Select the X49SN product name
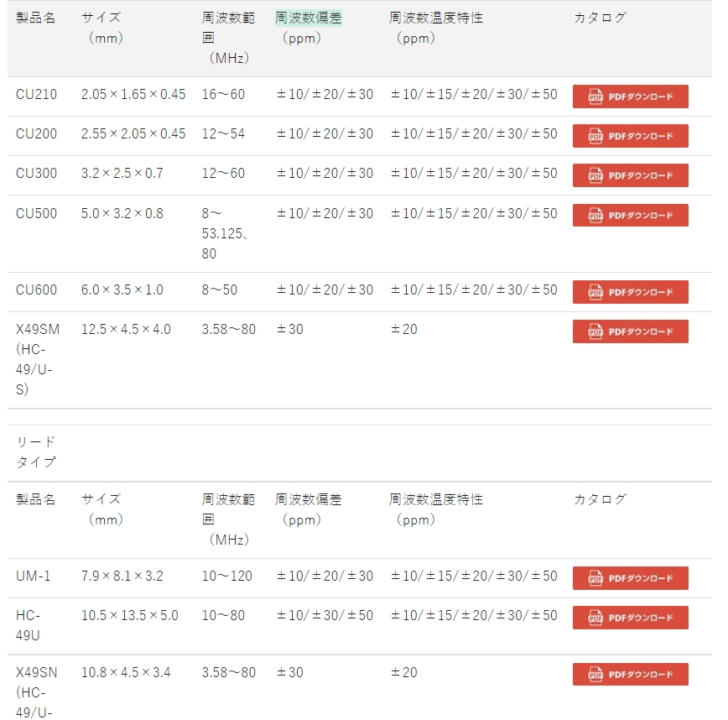728x720 pixels. tap(36, 692)
